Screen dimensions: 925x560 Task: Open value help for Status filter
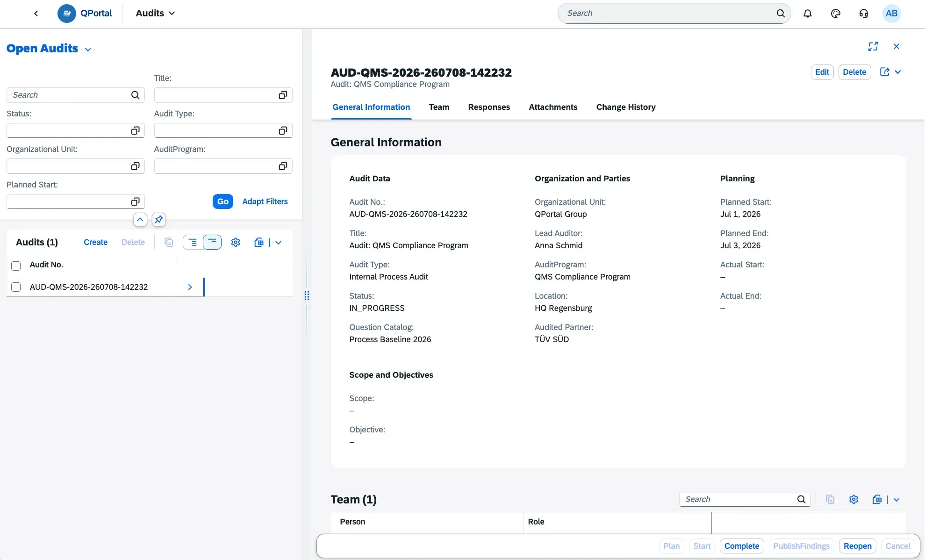(x=135, y=130)
